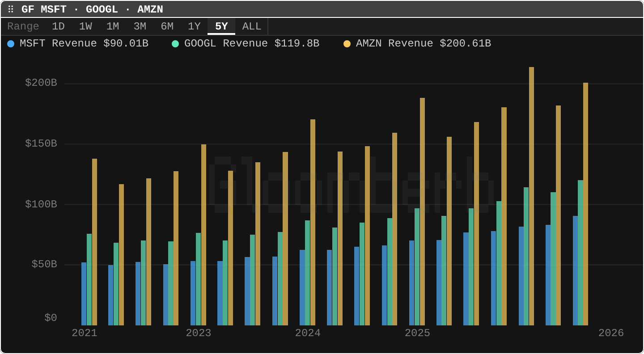
Task: Click the AMZN Revenue $200.61B legend text
Action: click(x=424, y=43)
